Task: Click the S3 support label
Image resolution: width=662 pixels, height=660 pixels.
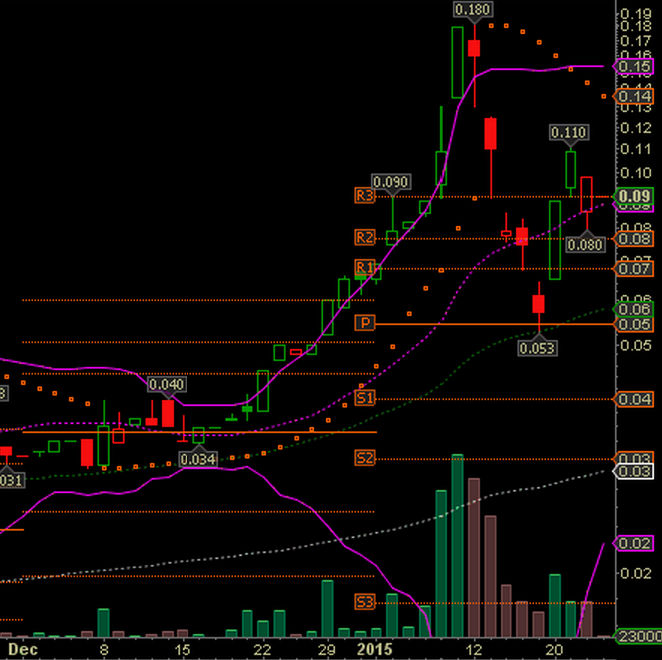Action: [x=365, y=602]
